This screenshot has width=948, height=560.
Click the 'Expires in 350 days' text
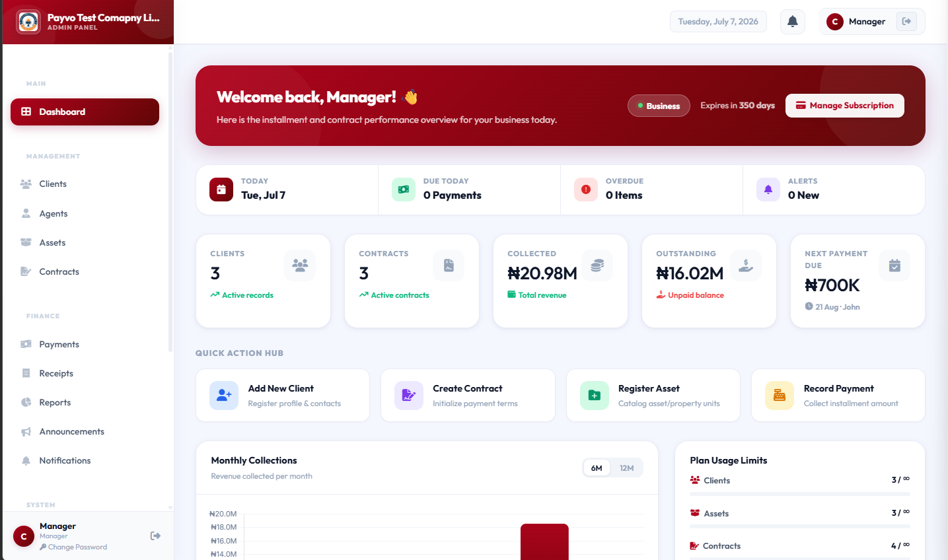[x=737, y=106]
